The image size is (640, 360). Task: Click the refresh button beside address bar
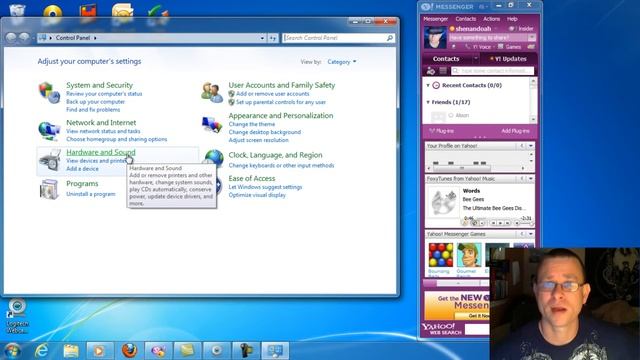coord(273,38)
